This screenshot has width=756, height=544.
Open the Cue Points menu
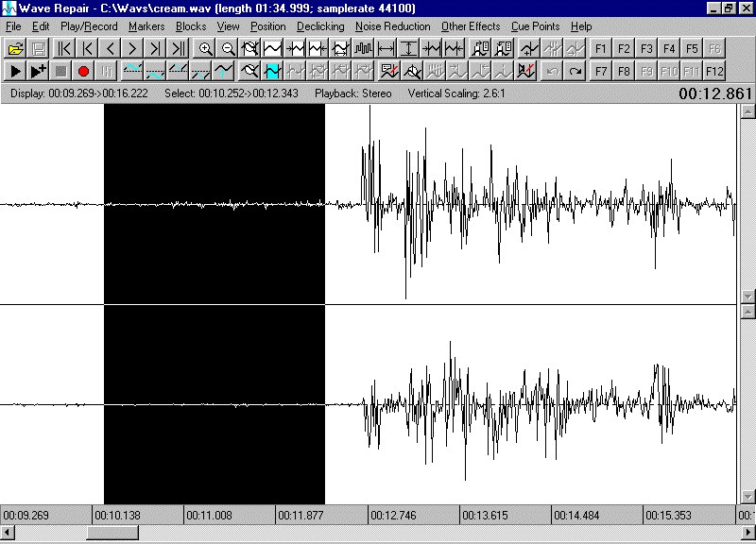tap(535, 26)
